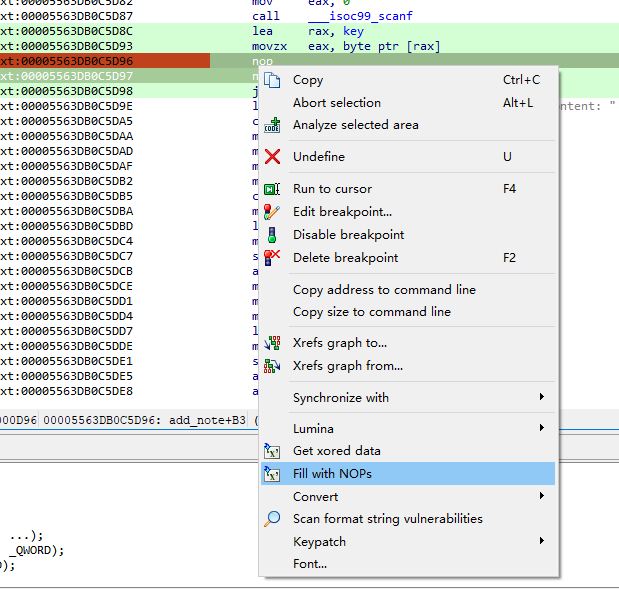Click address line 00005563DB0C5DC4
Screen dimensions: 619x589
point(66,241)
